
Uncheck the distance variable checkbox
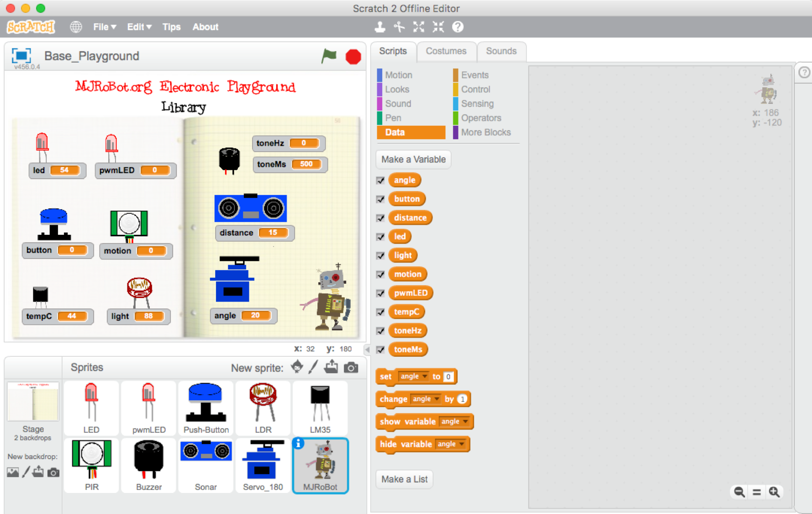380,218
